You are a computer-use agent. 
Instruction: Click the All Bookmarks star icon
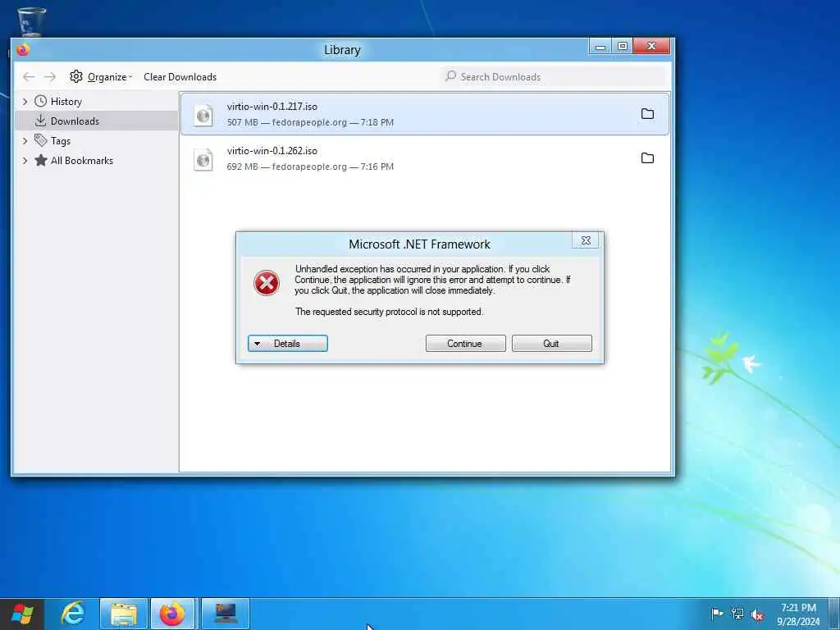[x=41, y=160]
